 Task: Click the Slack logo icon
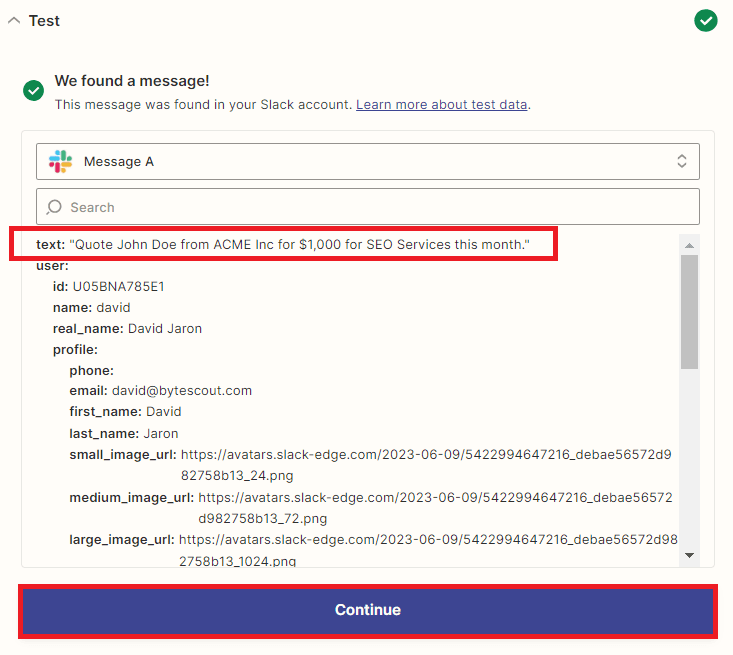61,161
